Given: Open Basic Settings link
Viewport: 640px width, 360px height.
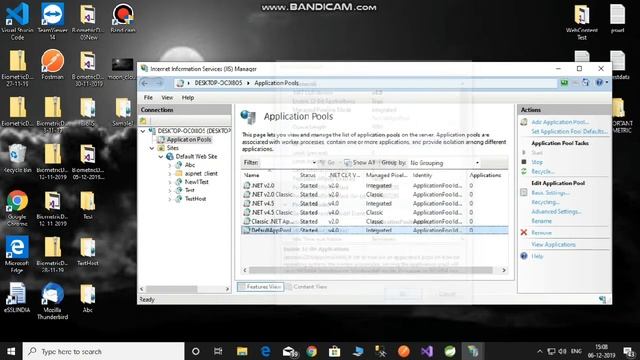Looking at the screenshot, I should pos(550,193).
